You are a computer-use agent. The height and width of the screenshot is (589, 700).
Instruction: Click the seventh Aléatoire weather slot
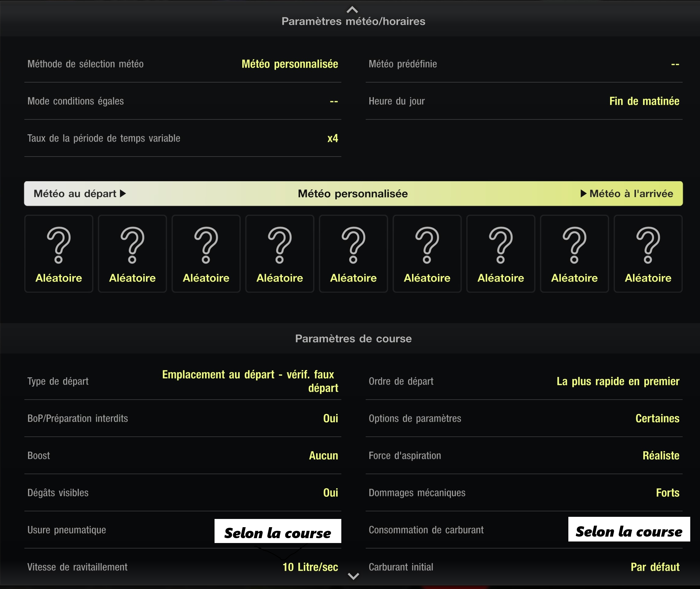500,254
